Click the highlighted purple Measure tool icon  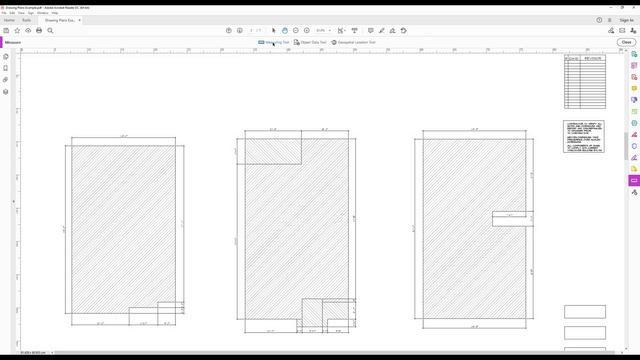[634, 180]
